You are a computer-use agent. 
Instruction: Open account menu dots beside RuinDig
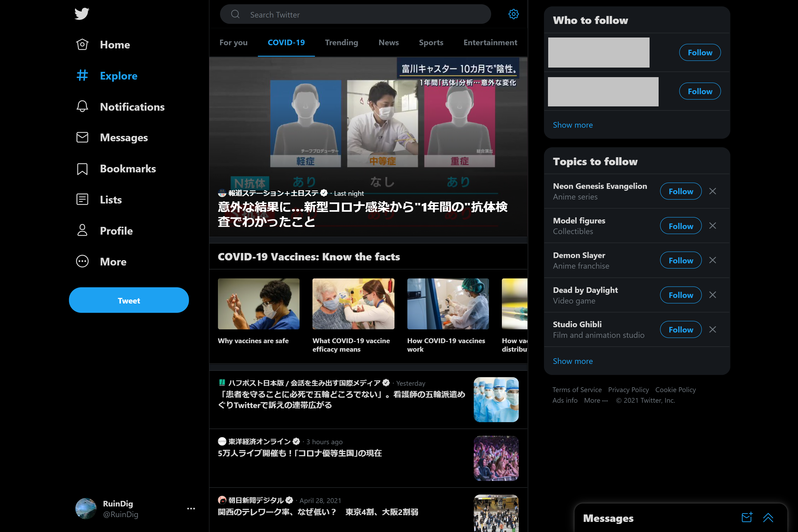click(x=191, y=509)
